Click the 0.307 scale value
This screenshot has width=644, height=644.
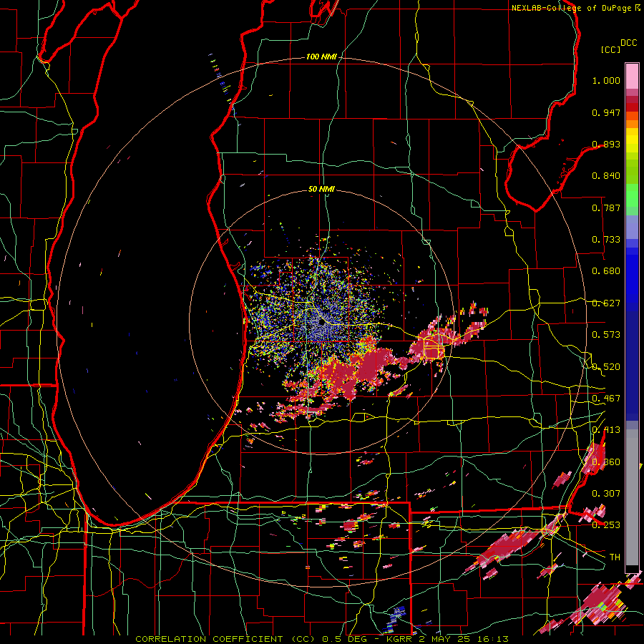[606, 494]
